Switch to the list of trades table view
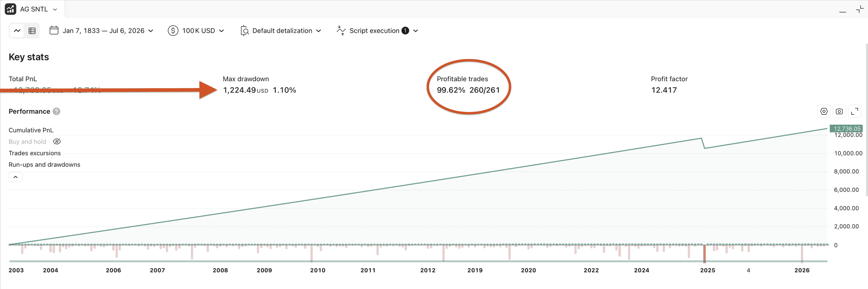The image size is (868, 289). coord(32,31)
